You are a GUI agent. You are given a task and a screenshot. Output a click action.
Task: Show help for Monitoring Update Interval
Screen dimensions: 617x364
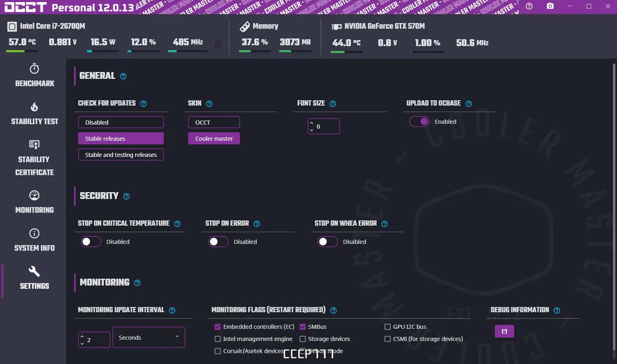point(172,310)
